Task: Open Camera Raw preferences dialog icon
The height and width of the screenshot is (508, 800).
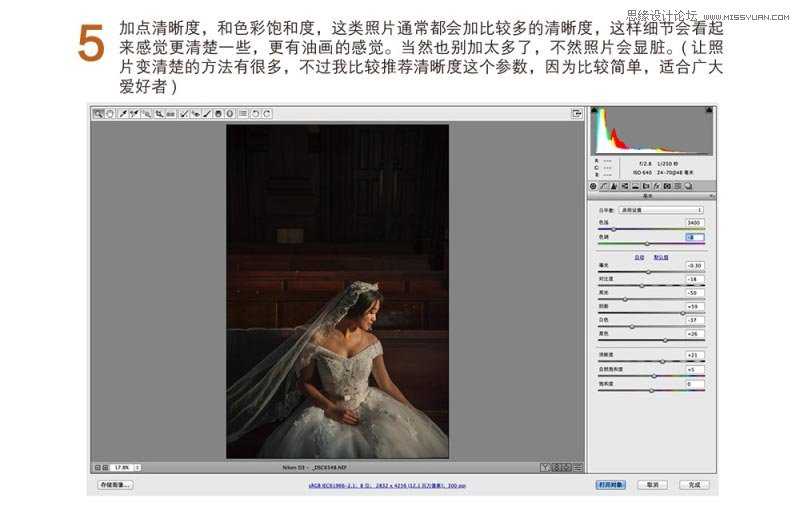Action: click(x=243, y=114)
